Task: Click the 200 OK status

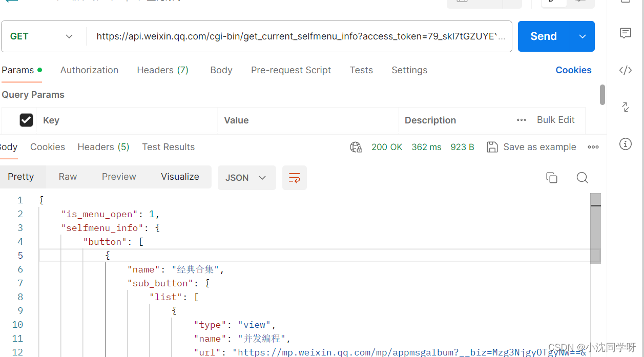Action: pyautogui.click(x=387, y=147)
